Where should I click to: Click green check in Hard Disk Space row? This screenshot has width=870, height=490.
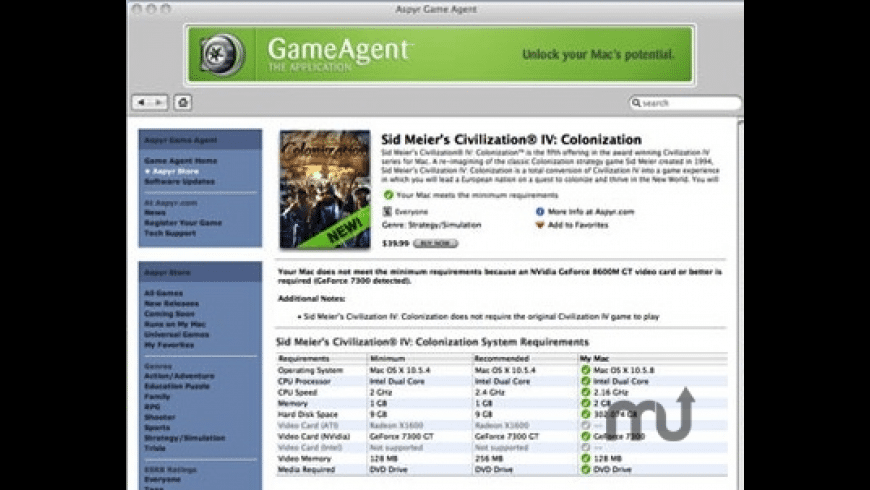point(585,415)
